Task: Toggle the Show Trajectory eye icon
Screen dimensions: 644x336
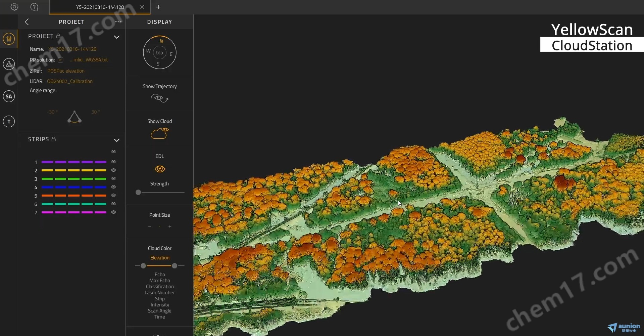Action: click(x=159, y=98)
